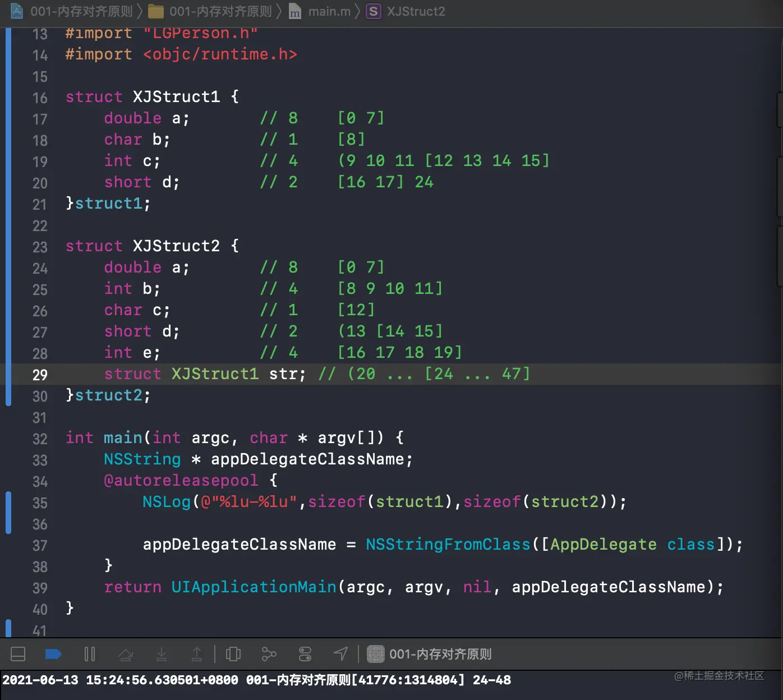The height and width of the screenshot is (700, 783).
Task: Click line number 23 in the gutter
Action: [x=40, y=247]
